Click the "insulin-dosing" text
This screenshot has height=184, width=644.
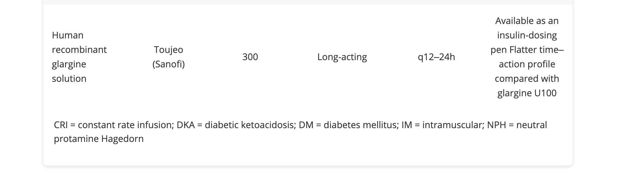[x=527, y=35]
